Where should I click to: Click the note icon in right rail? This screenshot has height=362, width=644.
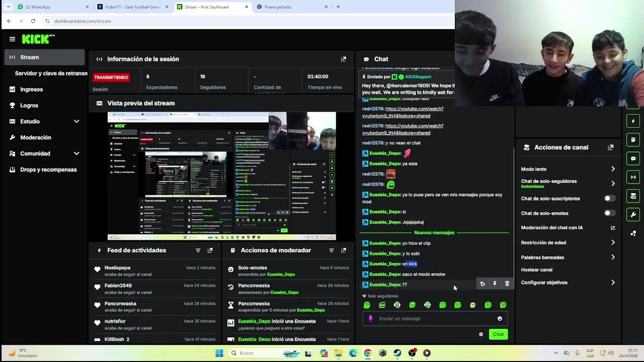(x=633, y=140)
